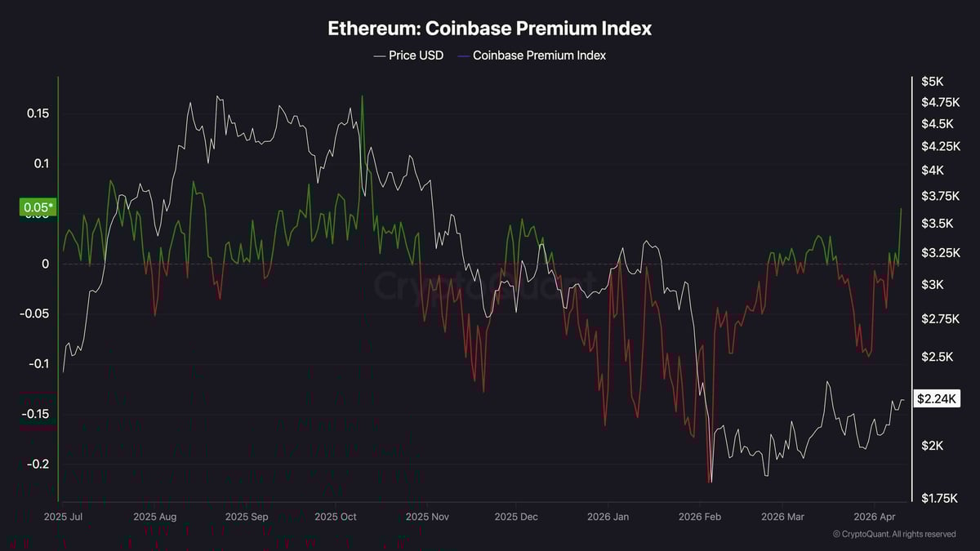
Task: Select the 2025 Aug date label
Action: (154, 517)
